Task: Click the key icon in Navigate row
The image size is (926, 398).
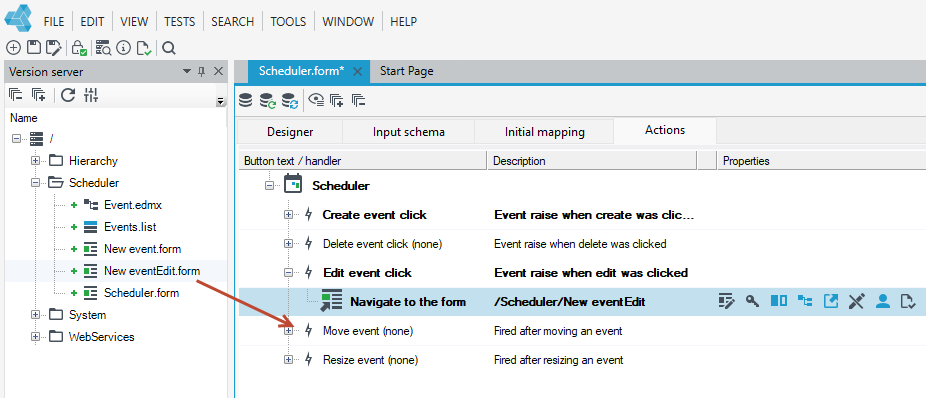Action: tap(752, 301)
